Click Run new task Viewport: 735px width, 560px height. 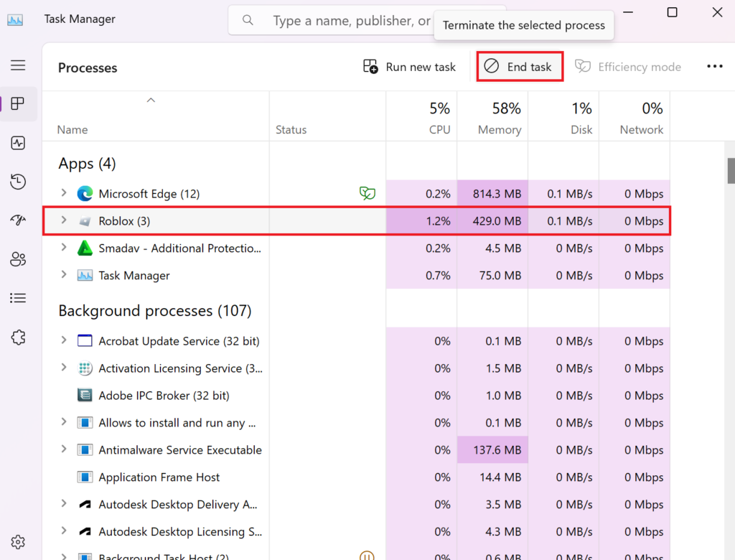click(409, 66)
